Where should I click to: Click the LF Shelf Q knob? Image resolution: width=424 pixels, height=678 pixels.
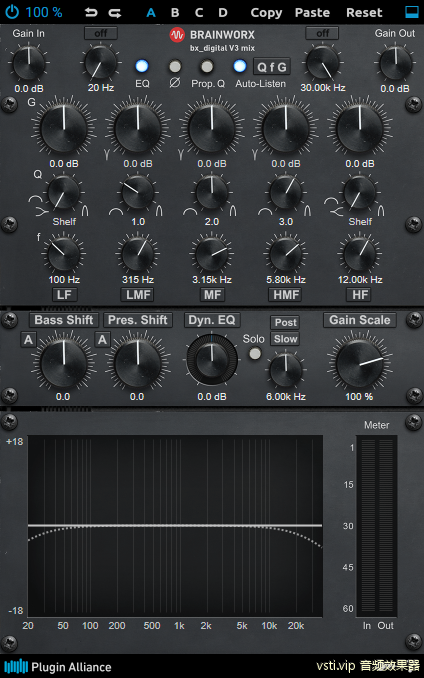coord(64,193)
